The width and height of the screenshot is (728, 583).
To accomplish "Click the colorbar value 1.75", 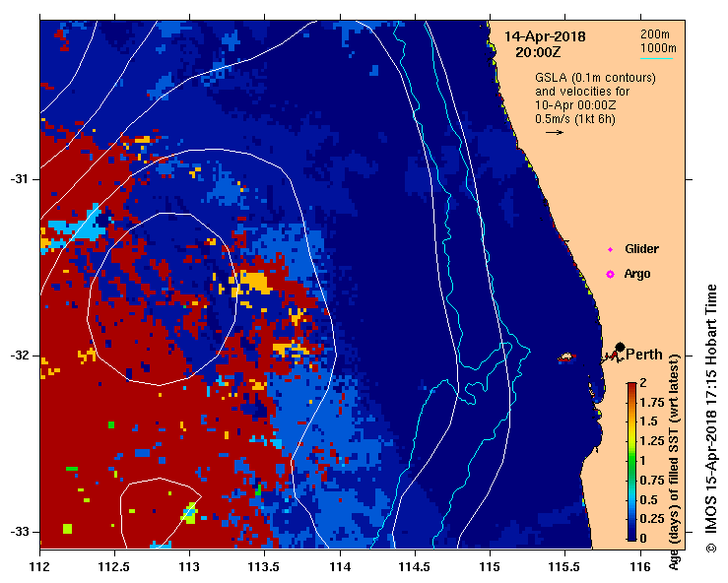I will click(652, 402).
